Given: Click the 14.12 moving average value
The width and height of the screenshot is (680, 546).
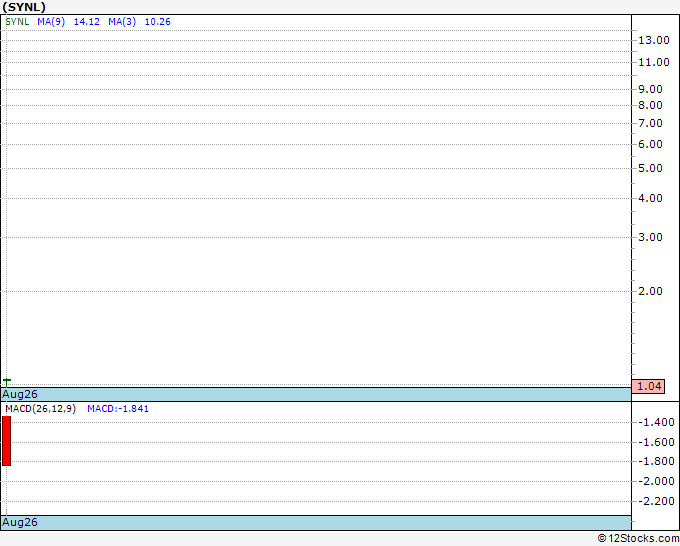Looking at the screenshot, I should pos(87,22).
